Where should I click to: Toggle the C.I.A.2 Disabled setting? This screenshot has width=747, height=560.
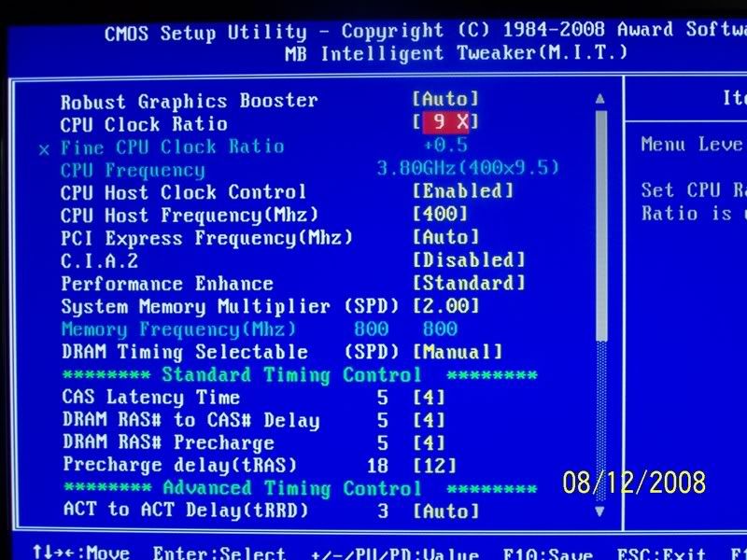469,260
